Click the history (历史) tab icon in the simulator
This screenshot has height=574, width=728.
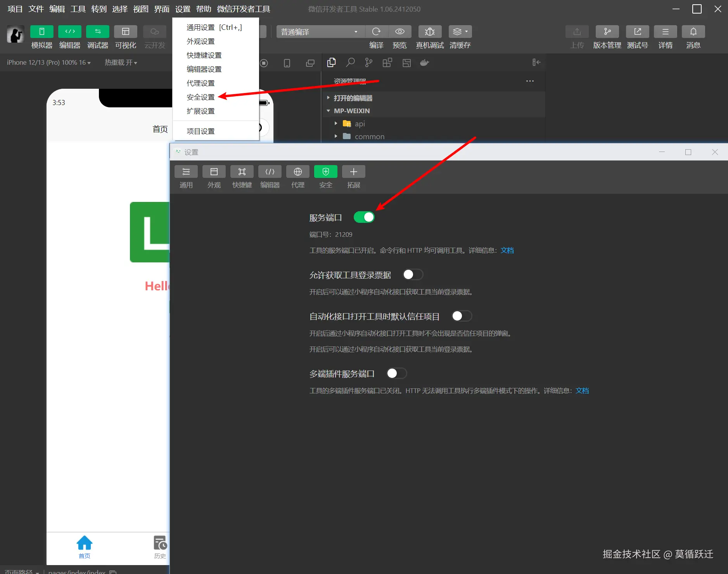tap(160, 543)
